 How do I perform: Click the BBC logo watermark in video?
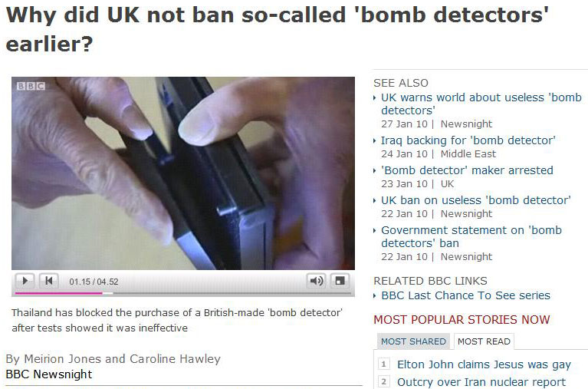coord(31,87)
